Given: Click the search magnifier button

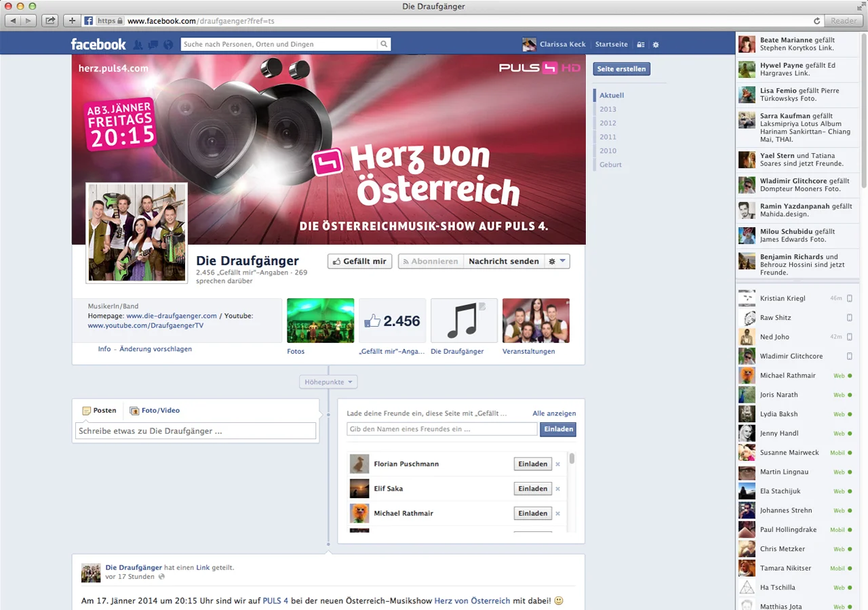Looking at the screenshot, I should 384,44.
